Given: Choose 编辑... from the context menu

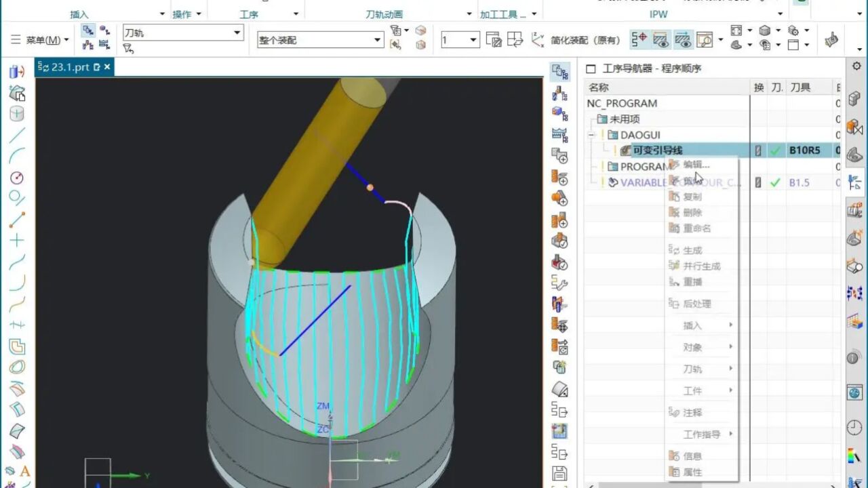Looking at the screenshot, I should click(696, 164).
